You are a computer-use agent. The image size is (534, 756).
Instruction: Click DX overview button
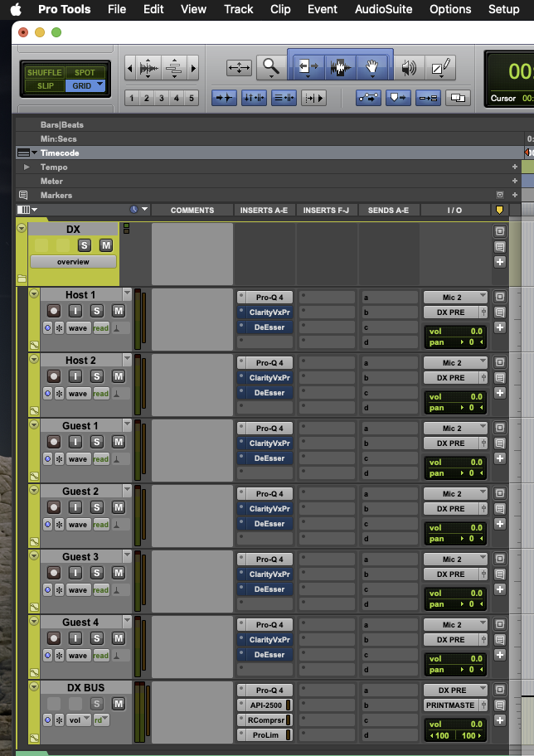coord(73,262)
